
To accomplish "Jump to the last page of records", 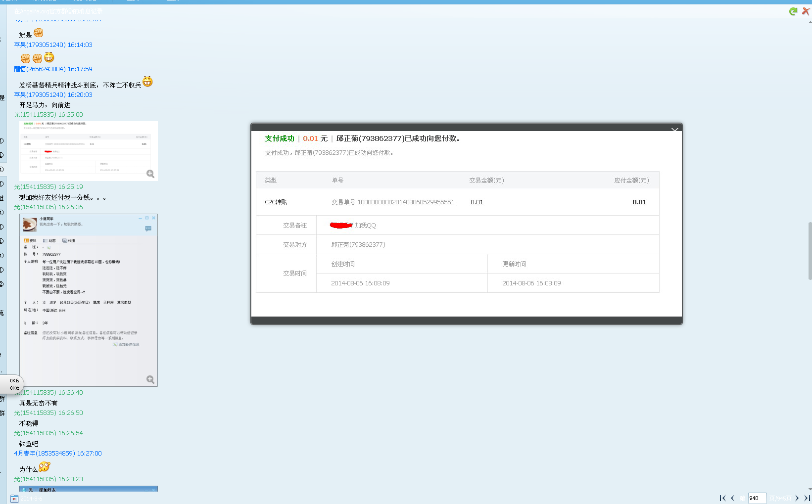I will (x=807, y=498).
